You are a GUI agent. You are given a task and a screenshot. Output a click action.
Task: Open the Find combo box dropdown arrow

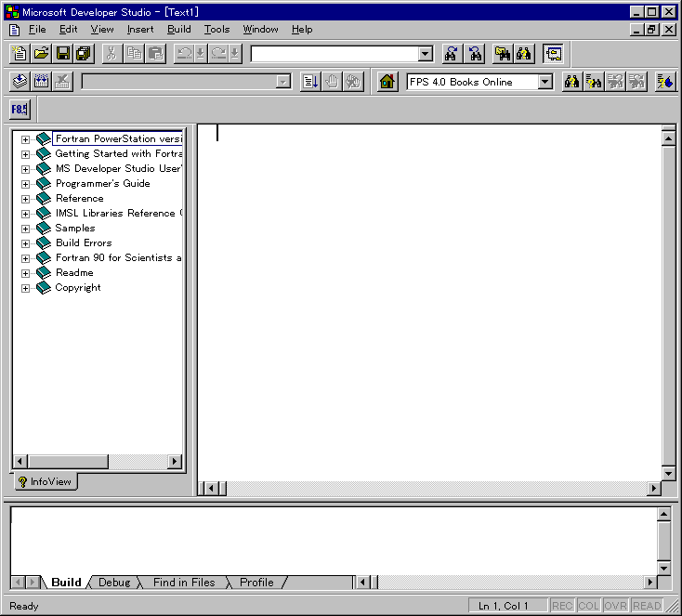425,54
